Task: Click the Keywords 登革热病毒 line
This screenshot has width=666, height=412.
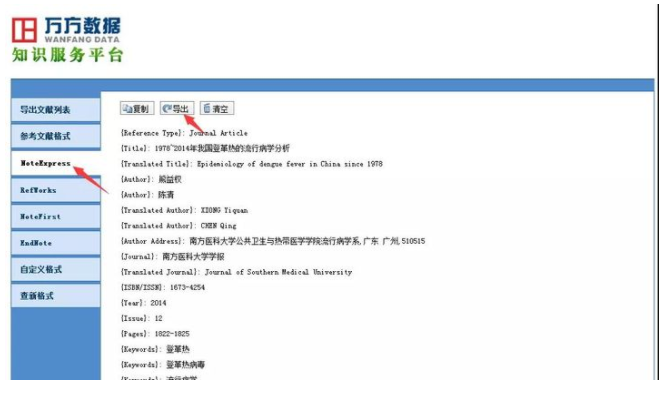Action: 163,364
